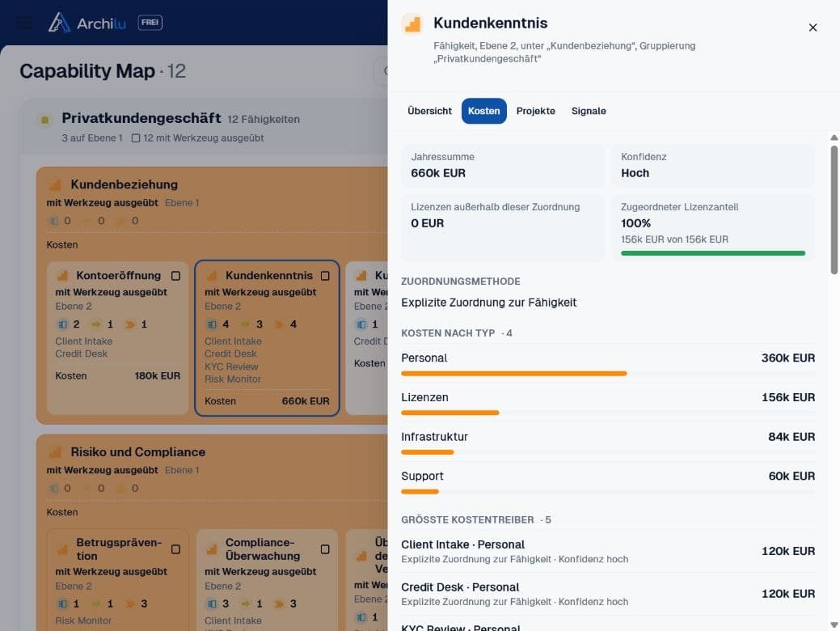Select the Kosten tab

click(483, 111)
